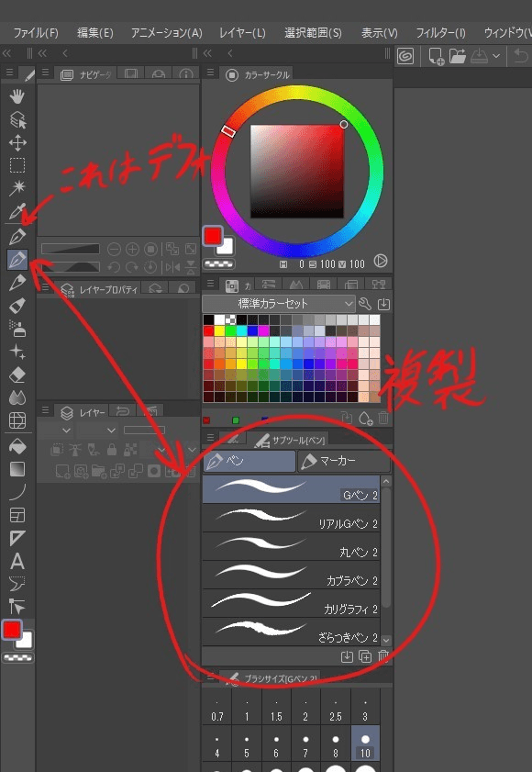Viewport: 532px width, 772px height.
Task: Select the highlighted duplicated Pen tool
Action: point(17,260)
